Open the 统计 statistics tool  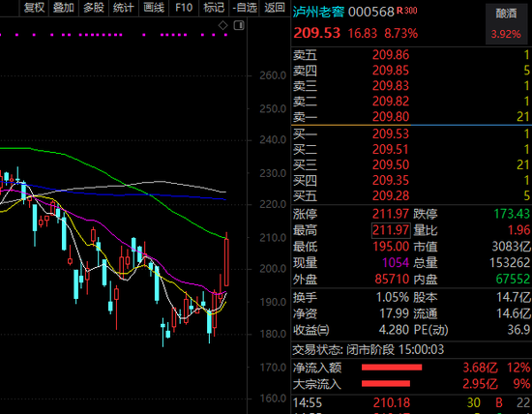[124, 8]
